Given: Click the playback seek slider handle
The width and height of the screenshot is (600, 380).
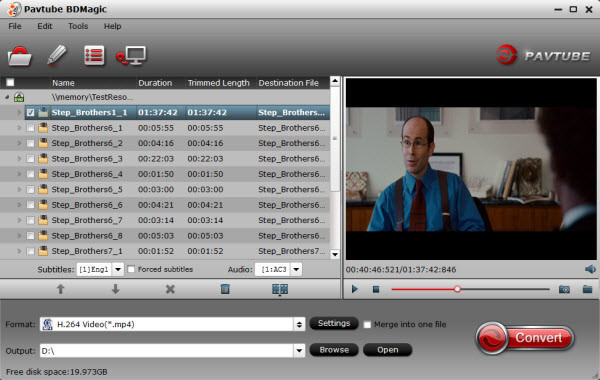Looking at the screenshot, I should tap(457, 289).
